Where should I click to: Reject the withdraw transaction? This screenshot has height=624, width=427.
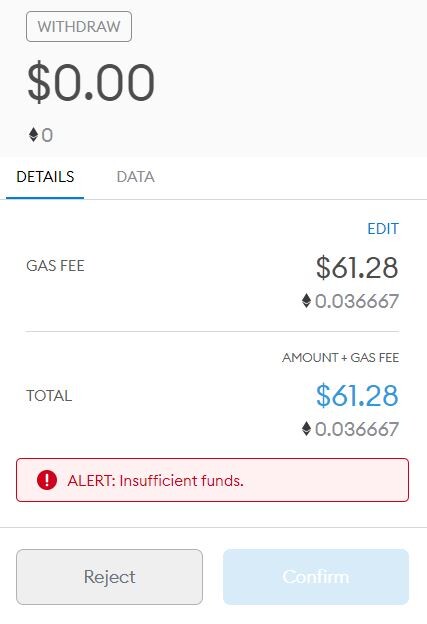(109, 577)
